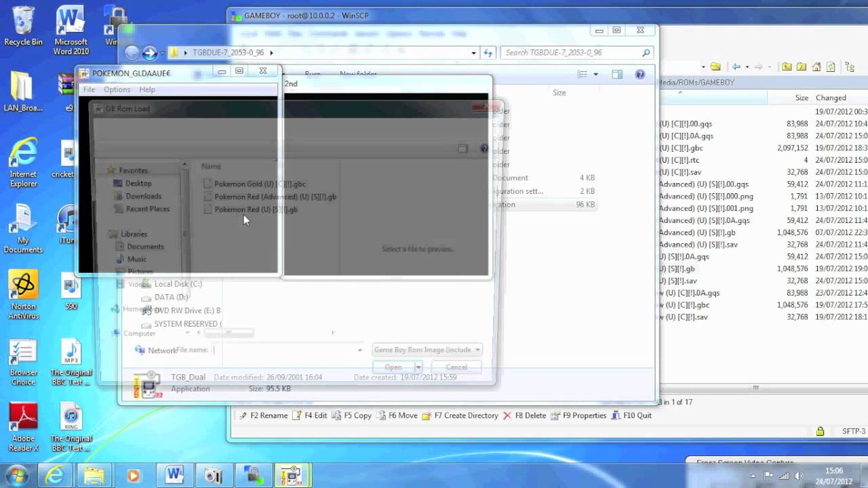The height and width of the screenshot is (488, 868).
Task: Refresh the WinSCP remote panel
Action: pos(831,66)
